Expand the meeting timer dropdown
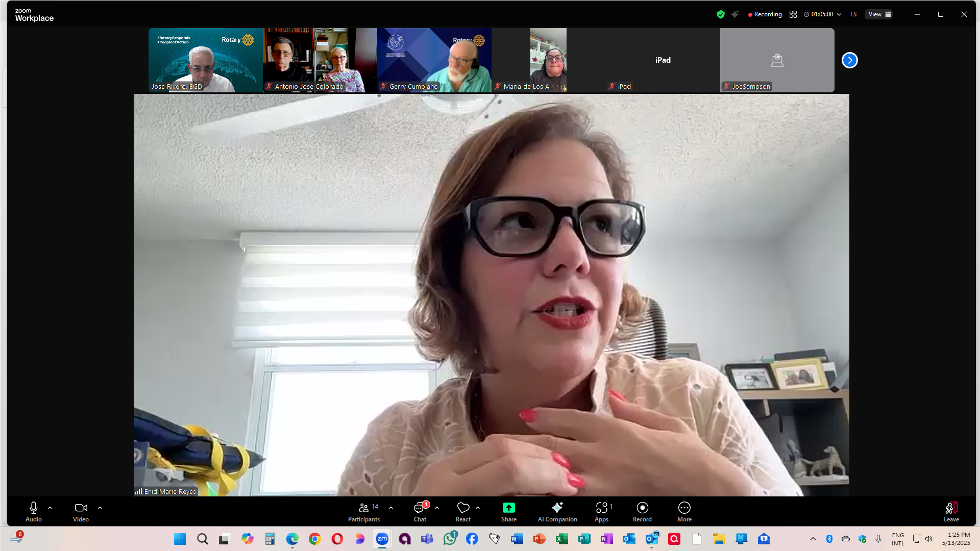 [839, 14]
